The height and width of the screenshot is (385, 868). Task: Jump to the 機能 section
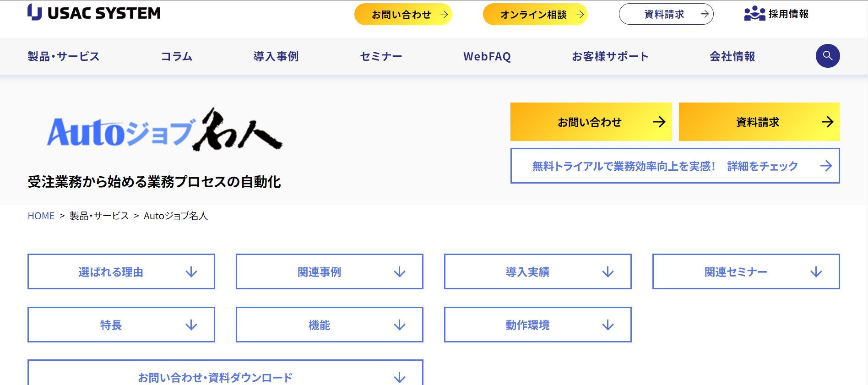(330, 325)
